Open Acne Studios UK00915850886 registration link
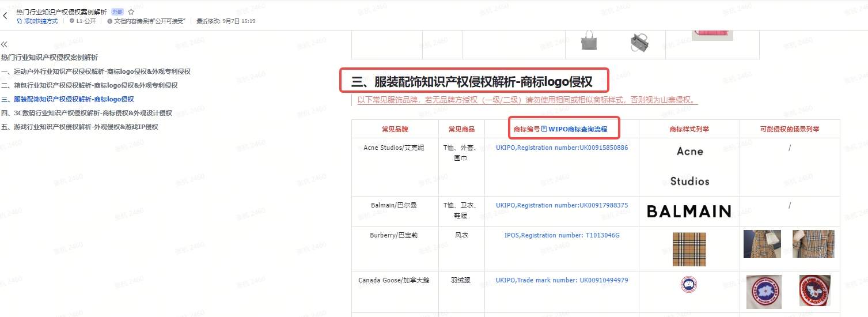The width and height of the screenshot is (868, 317). pyautogui.click(x=562, y=148)
